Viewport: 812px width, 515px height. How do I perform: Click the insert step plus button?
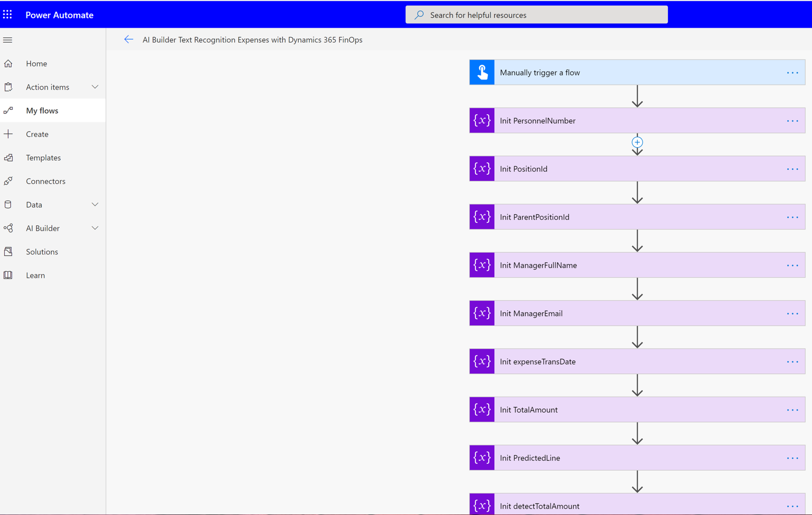pos(637,142)
